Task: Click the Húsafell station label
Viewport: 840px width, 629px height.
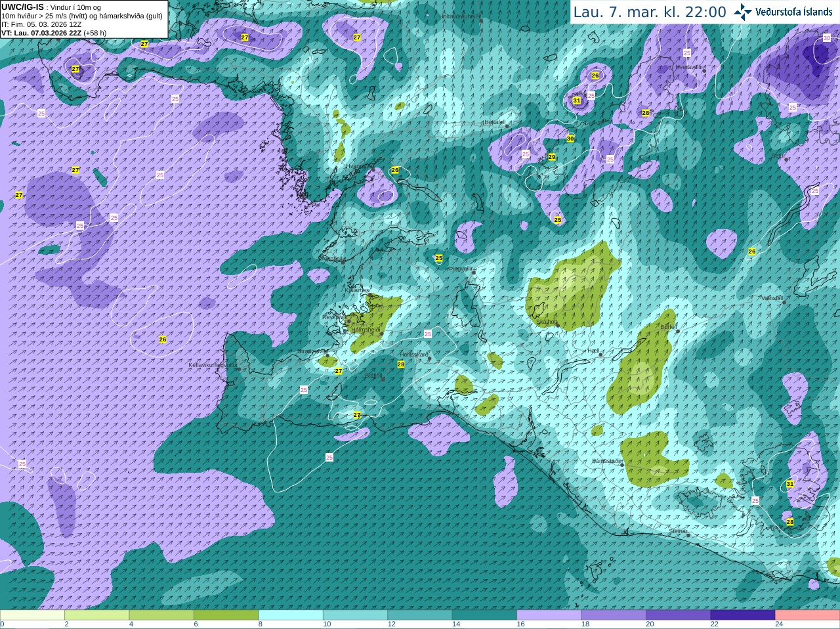Action: (494, 122)
